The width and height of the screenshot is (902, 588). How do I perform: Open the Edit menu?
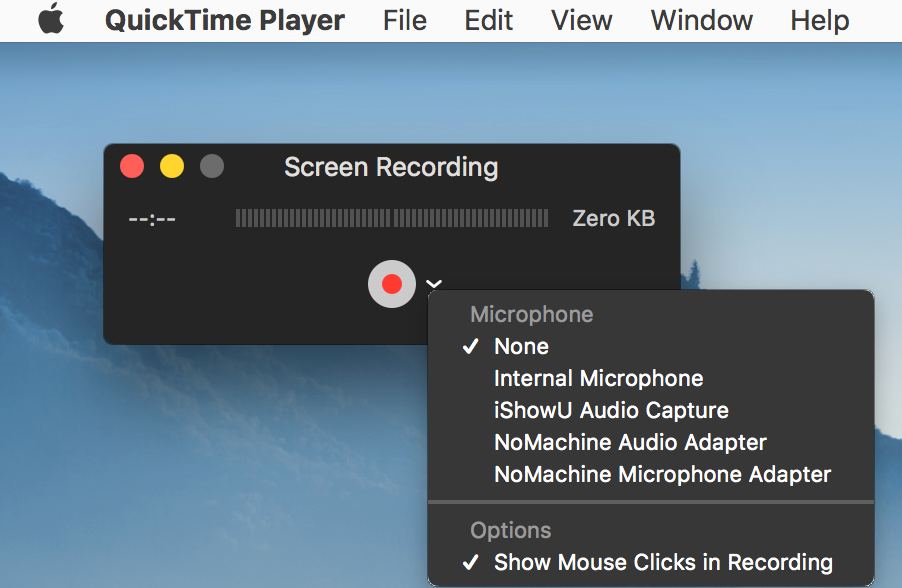(488, 21)
